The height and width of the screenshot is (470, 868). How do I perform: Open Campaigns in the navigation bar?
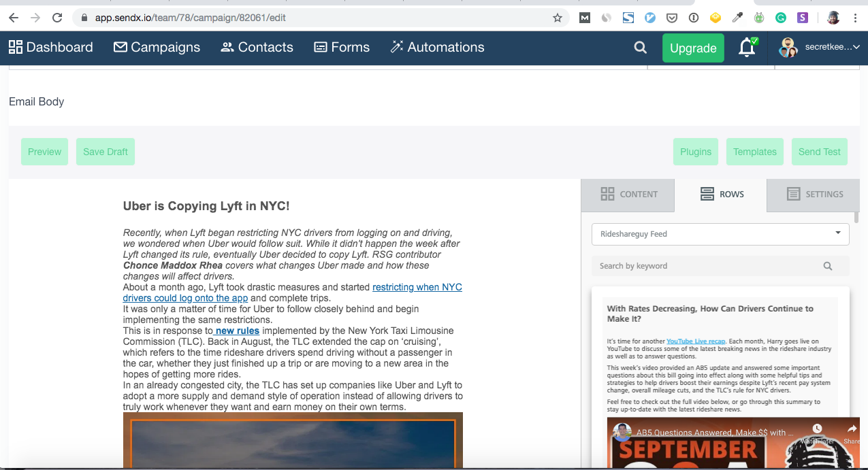tap(157, 47)
